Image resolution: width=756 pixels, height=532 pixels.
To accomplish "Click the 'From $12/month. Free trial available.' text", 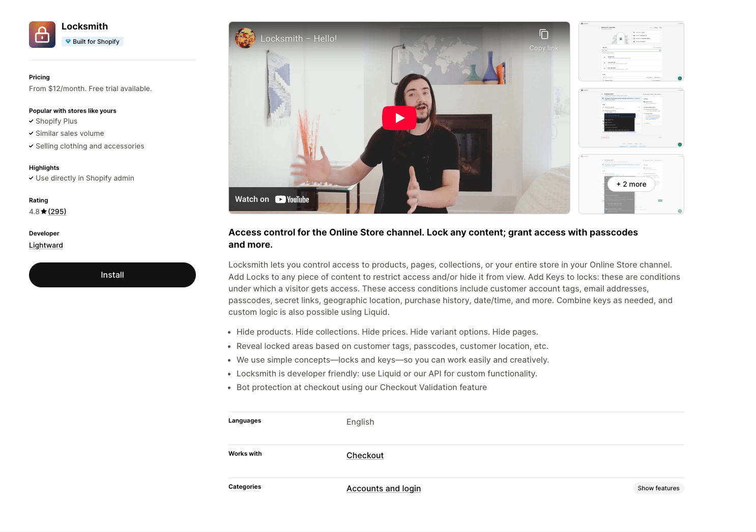I will [x=91, y=88].
